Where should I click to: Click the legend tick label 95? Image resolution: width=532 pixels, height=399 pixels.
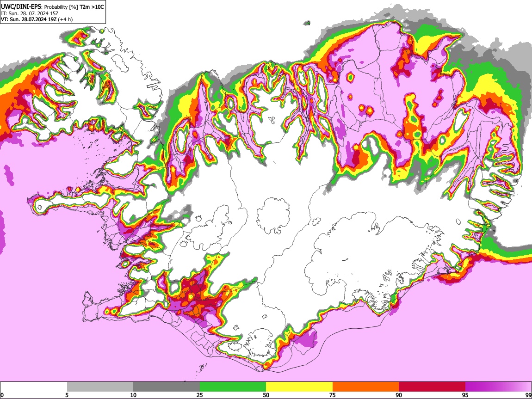click(x=465, y=395)
